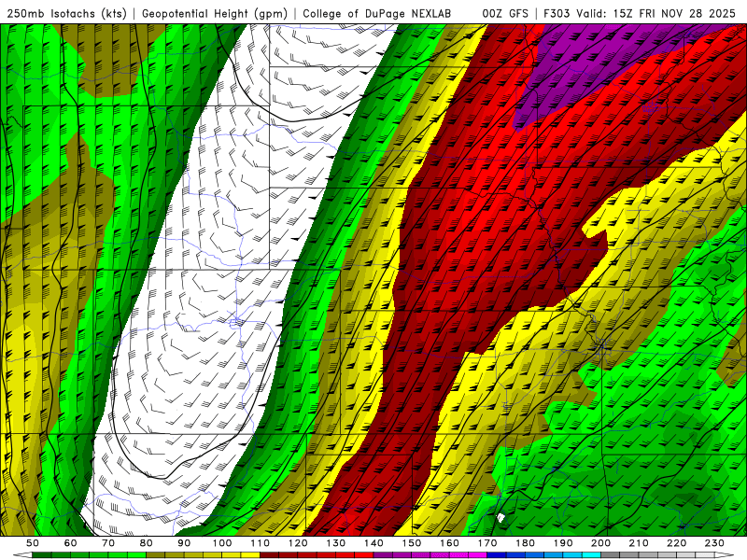Pick the 190 knots legend number
The image size is (747, 560).
point(563,543)
